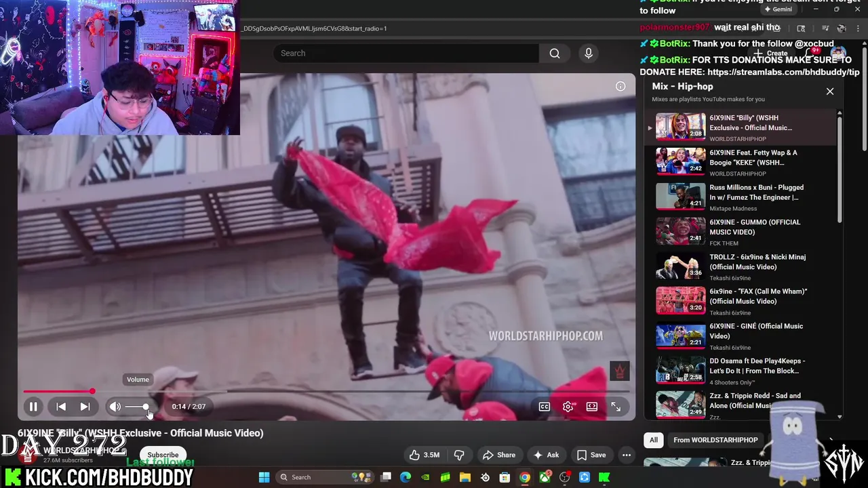Viewport: 868px width, 488px height.
Task: Share the video
Action: click(498, 455)
